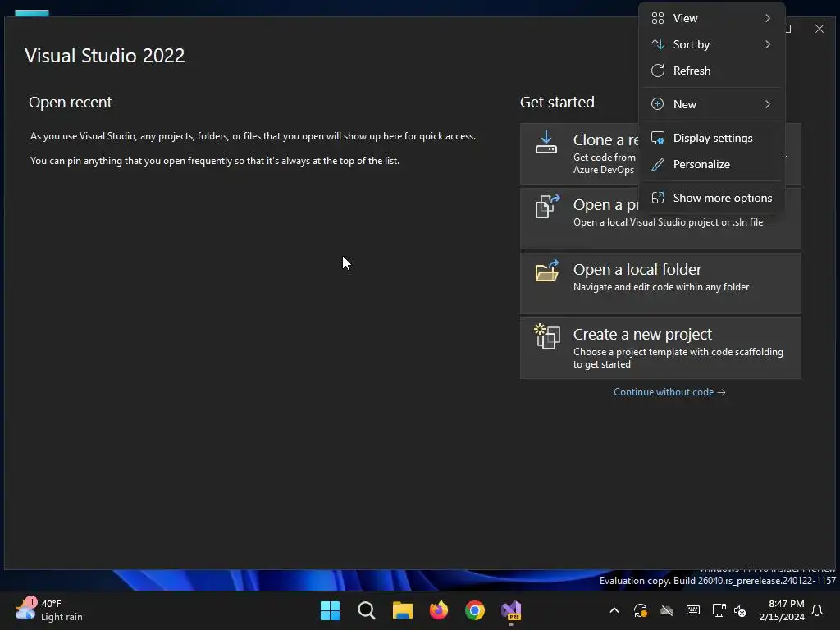Launch Google Chrome from the taskbar

coord(475,610)
